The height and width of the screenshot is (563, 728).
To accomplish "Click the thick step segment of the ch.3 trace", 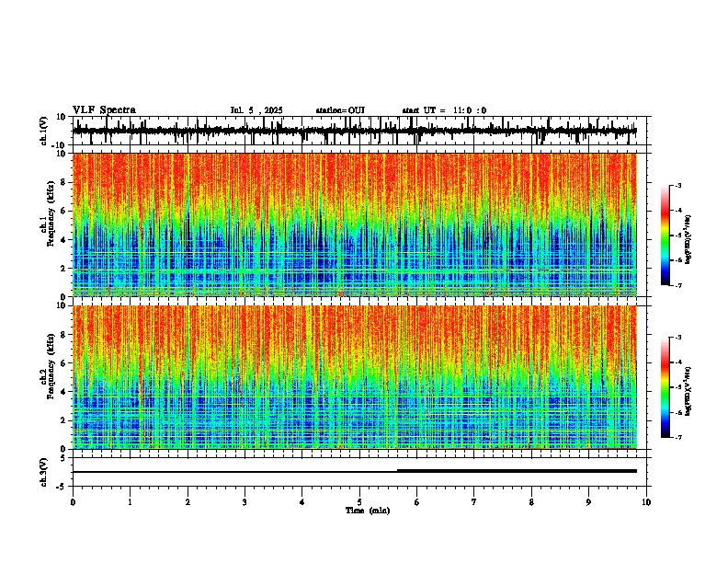I will click(x=517, y=471).
